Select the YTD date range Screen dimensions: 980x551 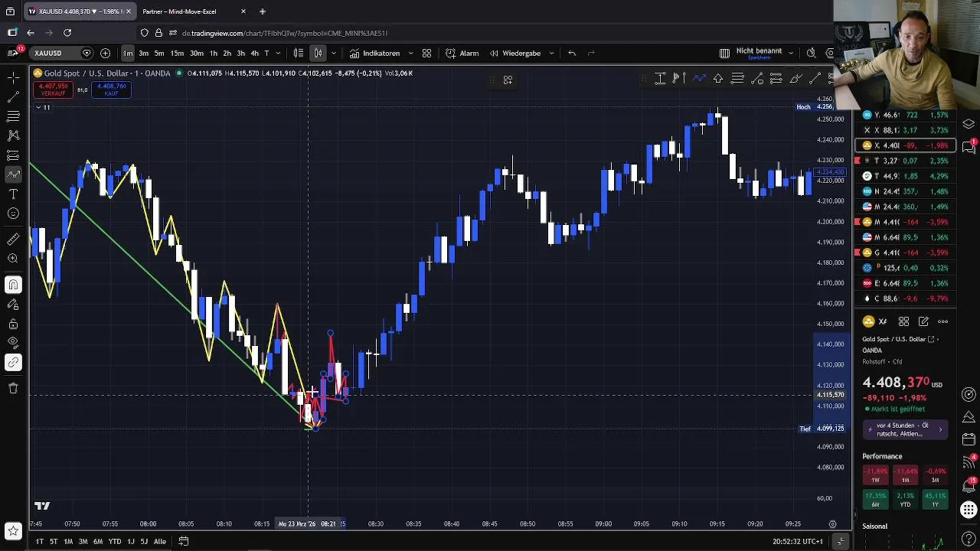click(114, 541)
